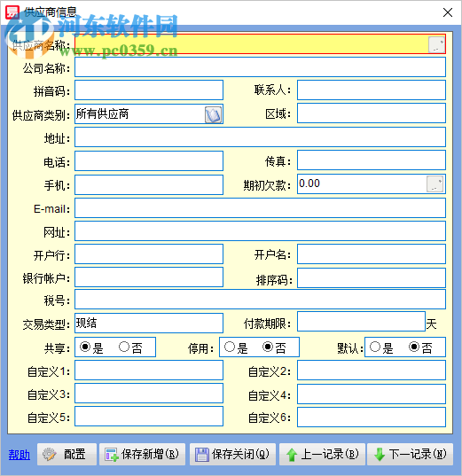Go to 上一记录(B)
Screen dimensions: 462x476
[x=322, y=455]
